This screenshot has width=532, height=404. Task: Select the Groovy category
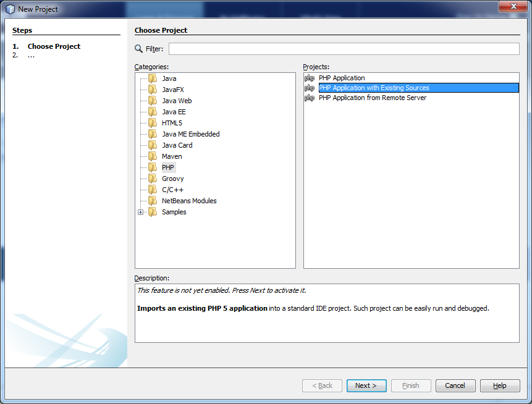tap(172, 179)
